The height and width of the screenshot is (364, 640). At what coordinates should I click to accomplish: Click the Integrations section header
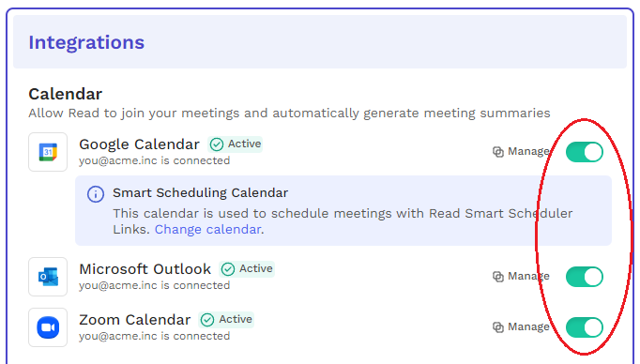click(x=86, y=42)
